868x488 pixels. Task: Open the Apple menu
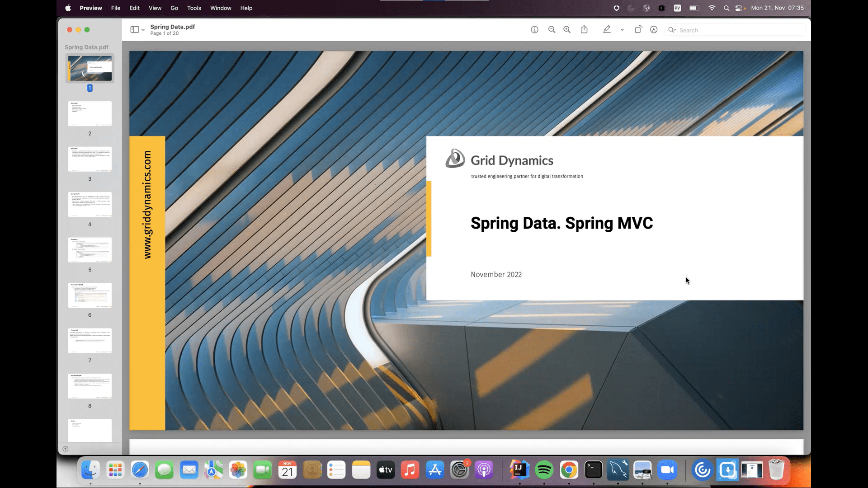point(68,8)
